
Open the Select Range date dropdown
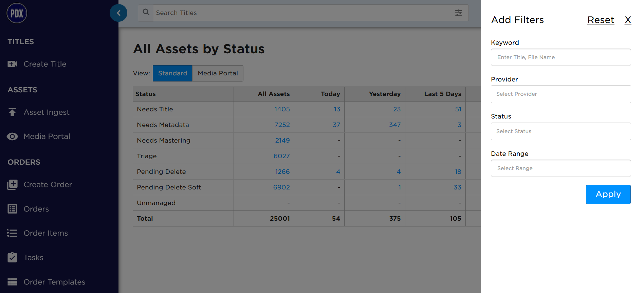tap(561, 168)
